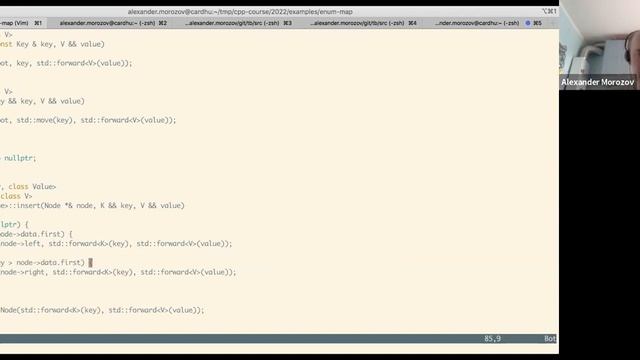Click the Alexander Morozov name label

coord(597,82)
